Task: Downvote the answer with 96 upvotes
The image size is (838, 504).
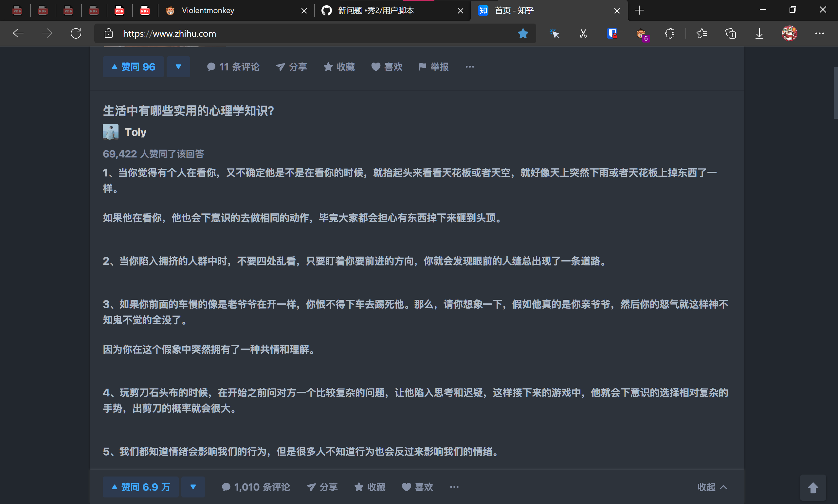Action: (178, 66)
